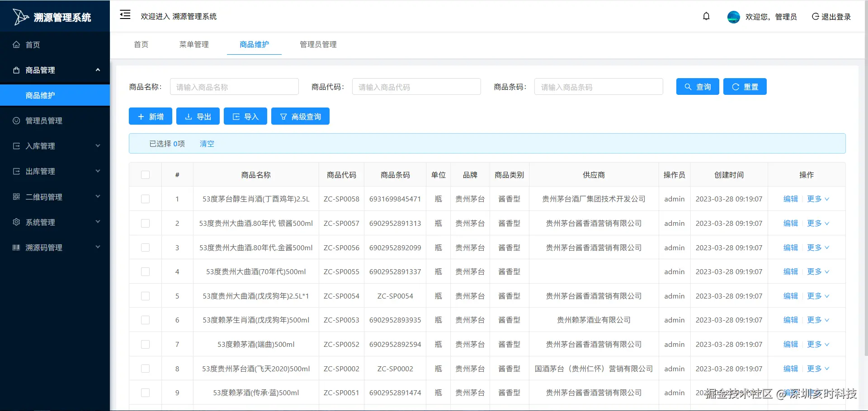This screenshot has height=411, width=868.
Task: Open 更多 dropdown for row ZC-SP0058
Action: 818,199
